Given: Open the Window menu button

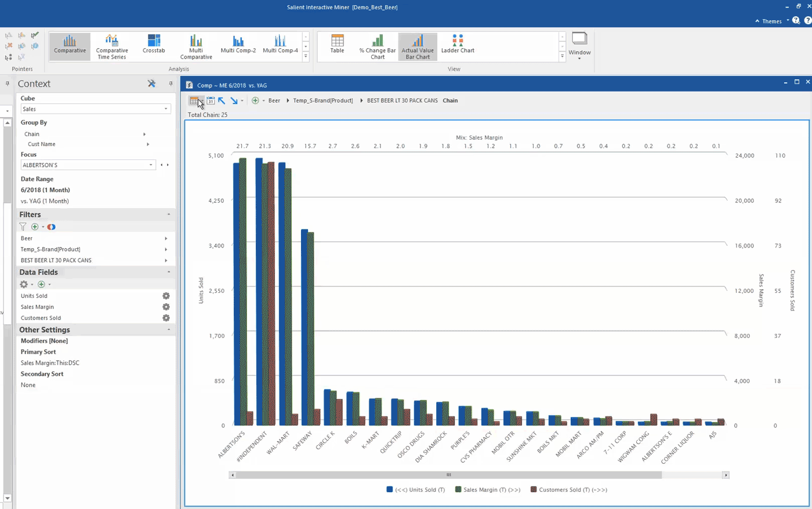Looking at the screenshot, I should 579,46.
